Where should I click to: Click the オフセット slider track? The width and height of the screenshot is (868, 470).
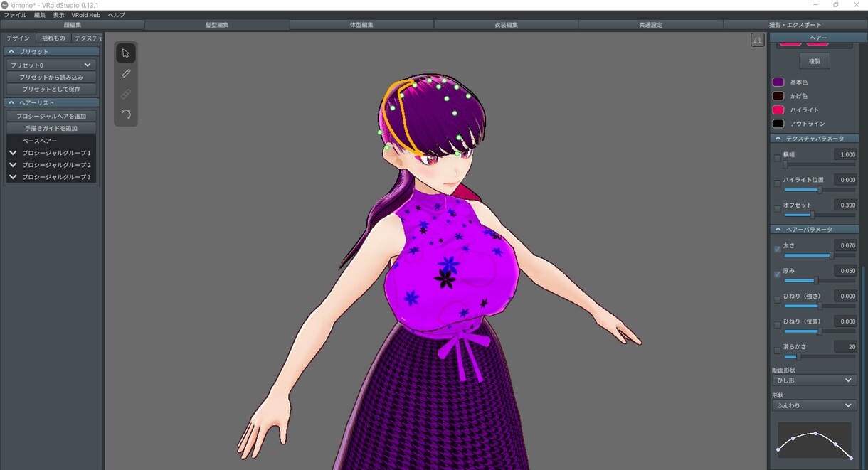[820, 215]
